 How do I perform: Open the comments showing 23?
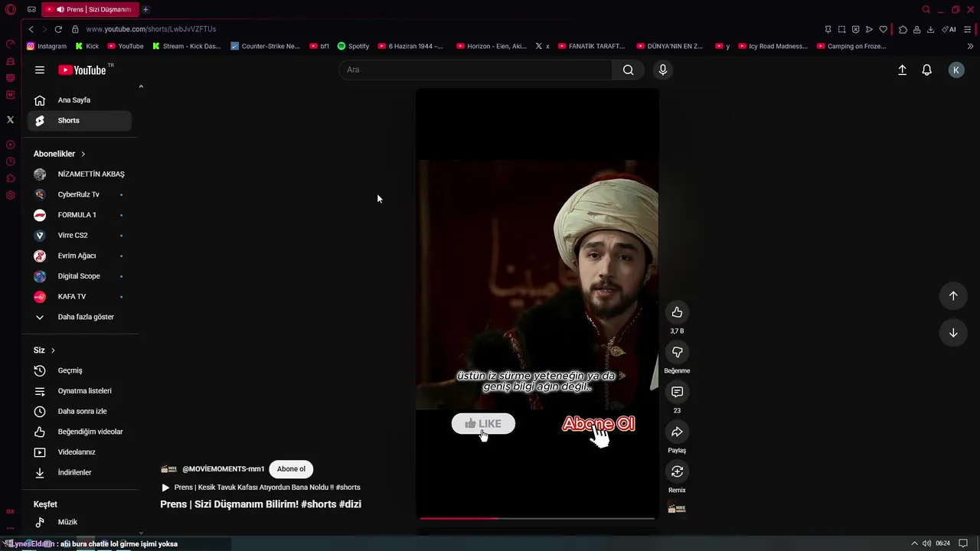coord(677,392)
